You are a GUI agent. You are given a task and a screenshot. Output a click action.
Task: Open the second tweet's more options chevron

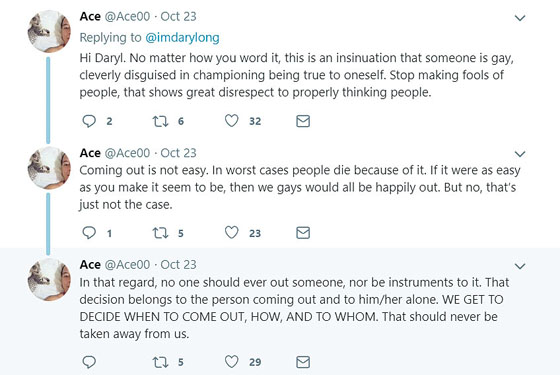point(520,154)
